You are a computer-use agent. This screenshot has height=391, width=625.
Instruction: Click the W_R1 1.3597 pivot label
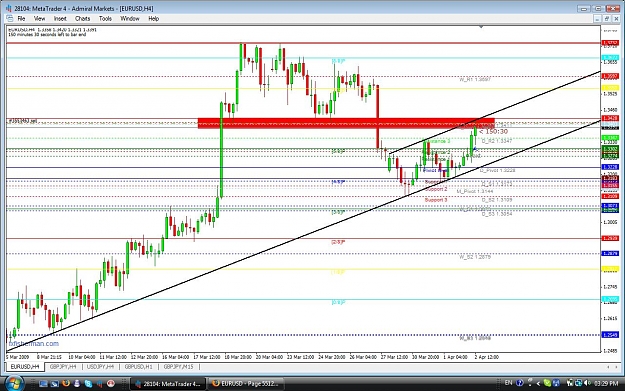click(475, 80)
